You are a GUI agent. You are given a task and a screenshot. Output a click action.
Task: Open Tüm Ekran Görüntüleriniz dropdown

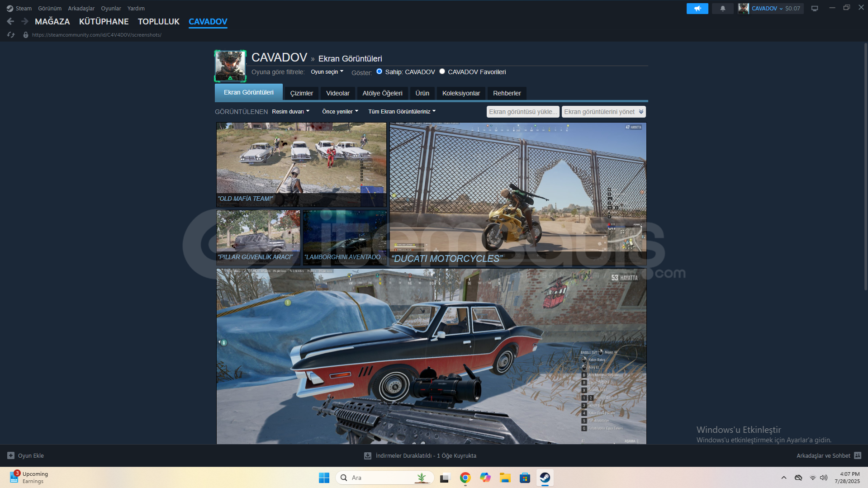point(402,112)
